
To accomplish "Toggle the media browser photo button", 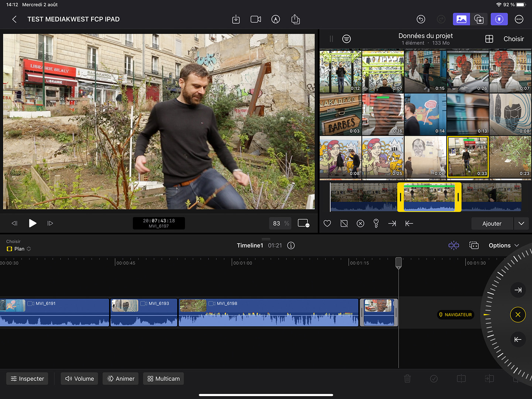I will point(461,19).
